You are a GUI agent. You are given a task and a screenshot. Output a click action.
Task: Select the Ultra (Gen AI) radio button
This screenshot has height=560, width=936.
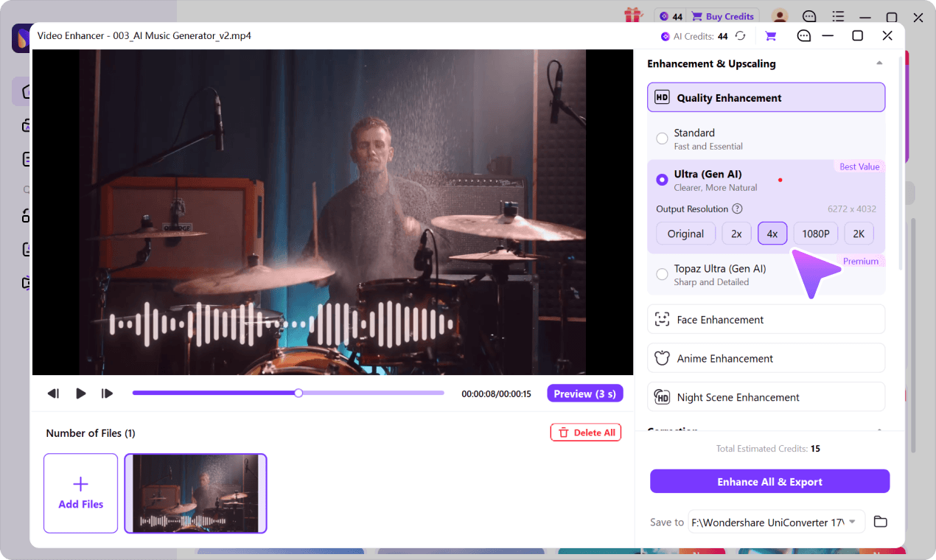click(x=662, y=179)
